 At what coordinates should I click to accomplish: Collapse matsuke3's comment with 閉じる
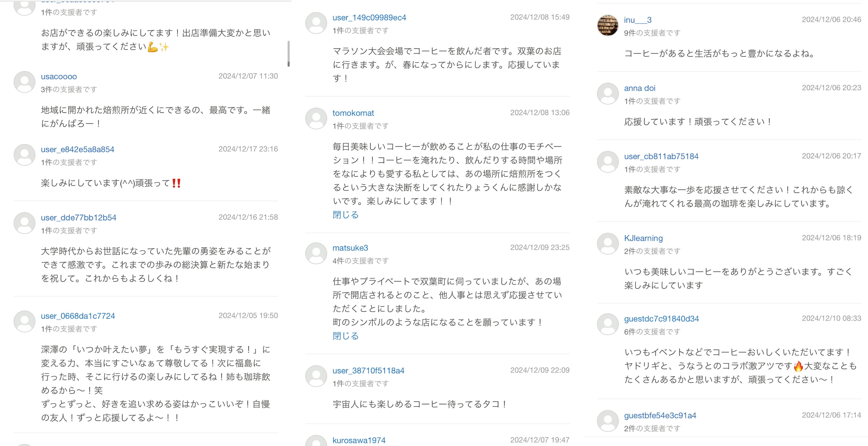point(345,336)
